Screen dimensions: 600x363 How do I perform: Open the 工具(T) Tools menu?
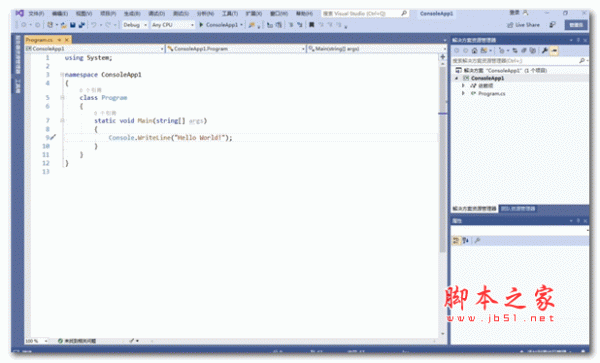tap(230, 14)
